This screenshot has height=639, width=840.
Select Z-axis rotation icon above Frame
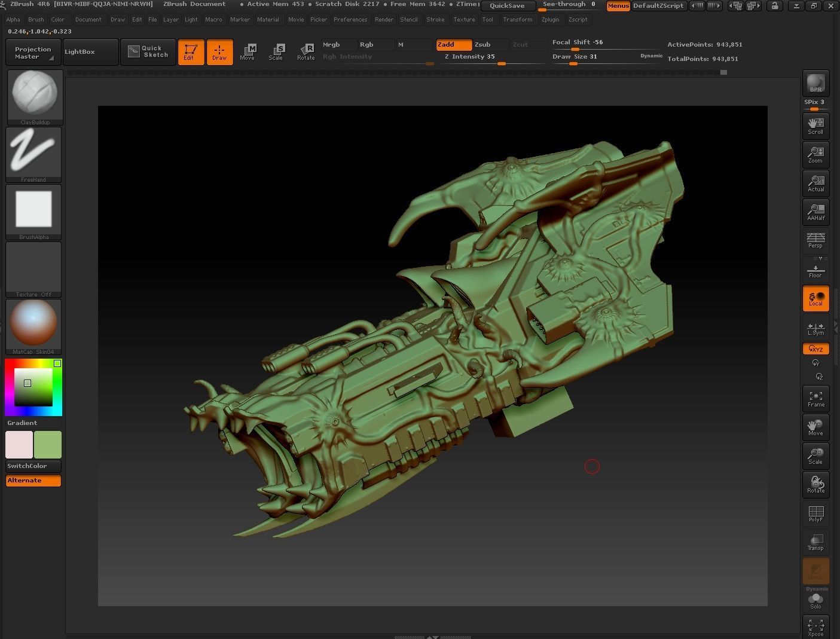tap(818, 377)
